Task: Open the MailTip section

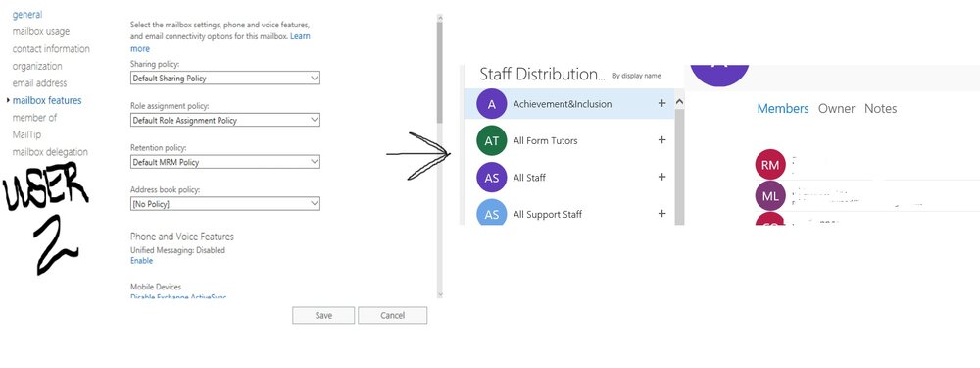Action: (26, 134)
